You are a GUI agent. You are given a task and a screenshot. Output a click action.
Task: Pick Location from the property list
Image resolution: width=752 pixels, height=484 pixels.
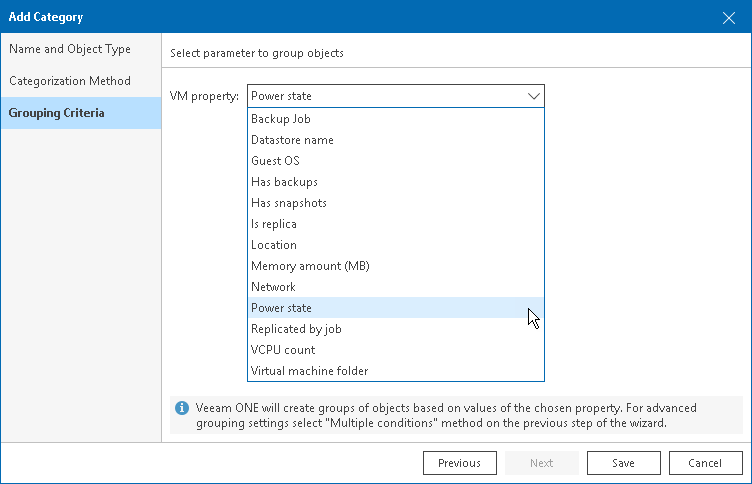tap(274, 245)
